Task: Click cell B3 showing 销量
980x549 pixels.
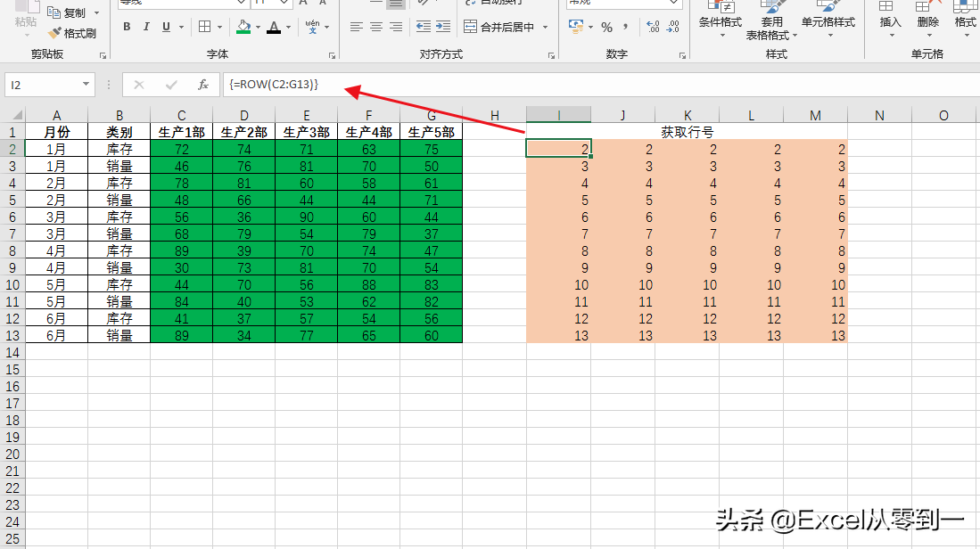Action: pyautogui.click(x=119, y=166)
